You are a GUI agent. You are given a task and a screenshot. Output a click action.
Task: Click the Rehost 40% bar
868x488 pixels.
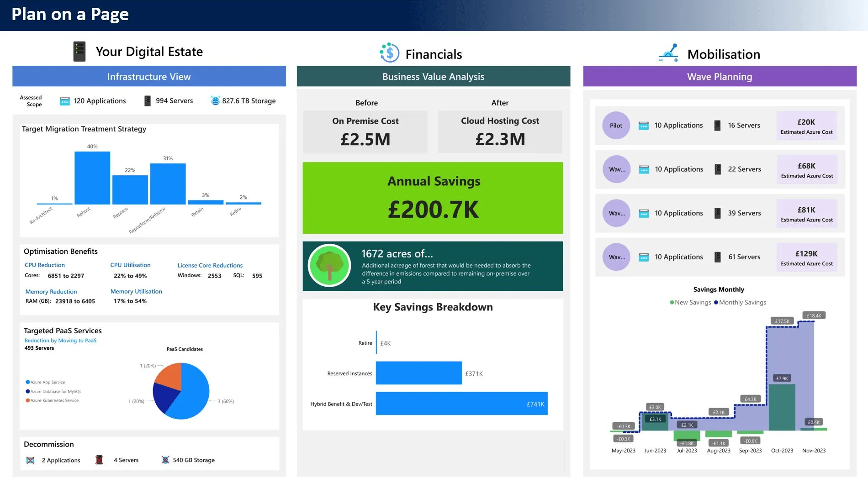point(92,178)
